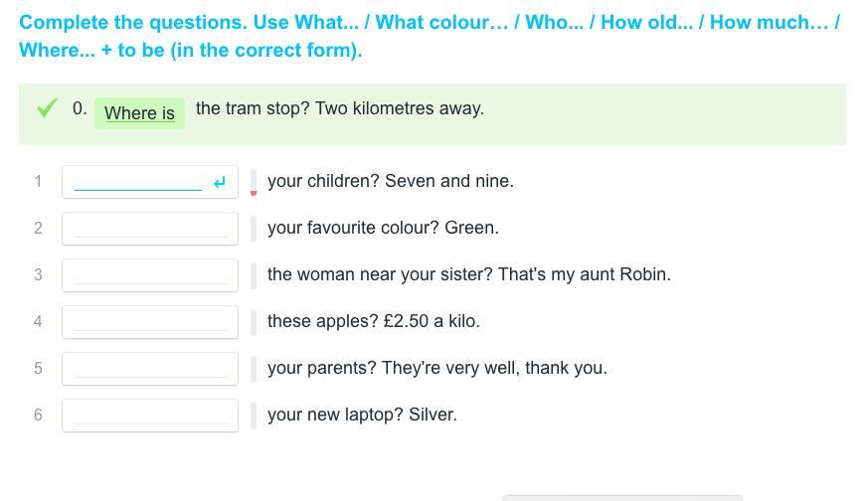Activate the answer box for 'these apples?'

point(149,322)
